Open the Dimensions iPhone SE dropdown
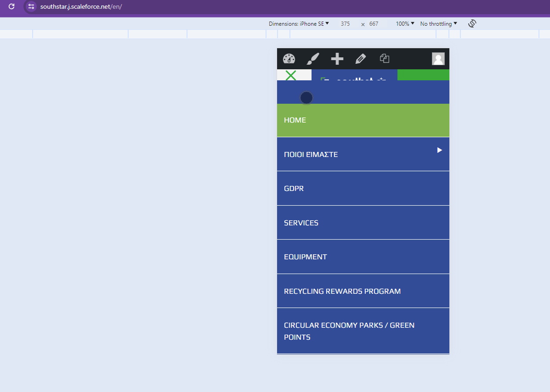The width and height of the screenshot is (550, 392). pyautogui.click(x=299, y=23)
